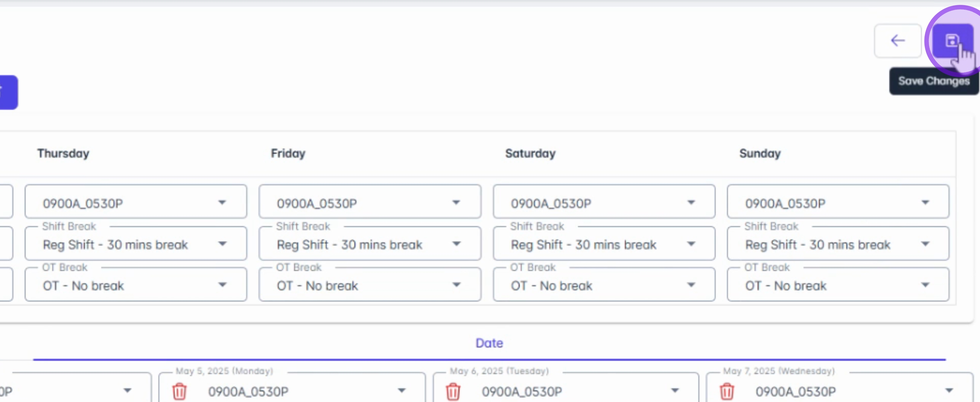Screen dimensions: 980x402
Task: Expand Saturday shift schedule dropdown
Action: tap(690, 202)
